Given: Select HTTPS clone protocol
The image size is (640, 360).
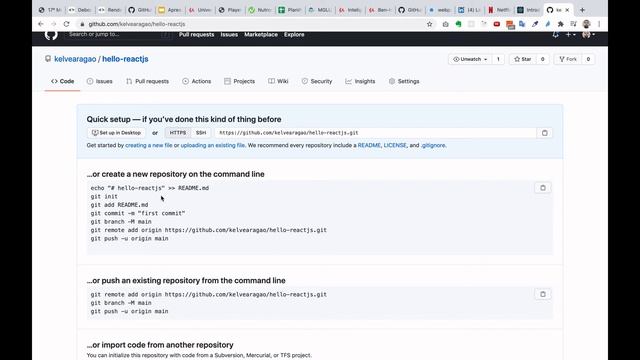Looking at the screenshot, I should click(x=178, y=133).
